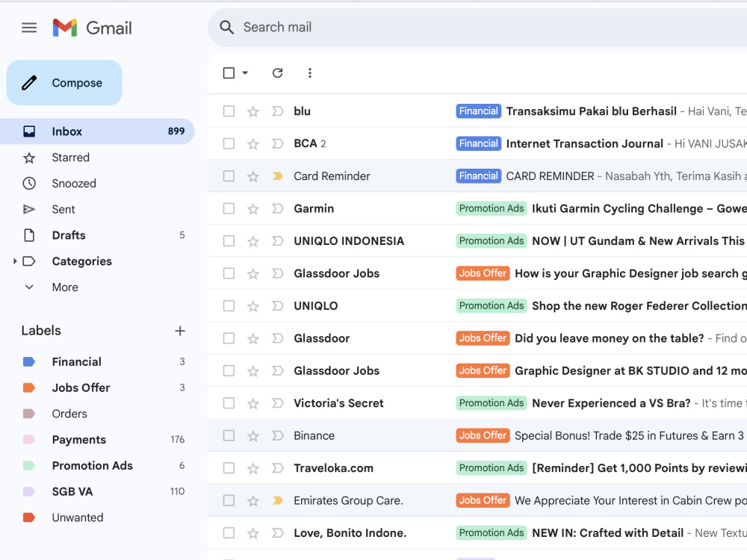This screenshot has height=560, width=747.
Task: Click the green Promotion Ads label color tag
Action: pyautogui.click(x=29, y=465)
